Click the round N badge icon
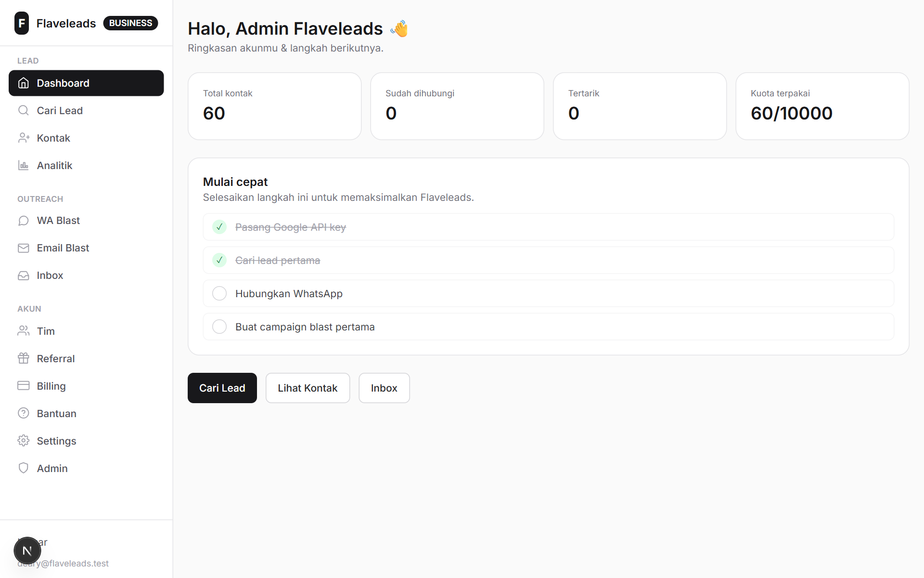Image resolution: width=924 pixels, height=578 pixels. [27, 551]
